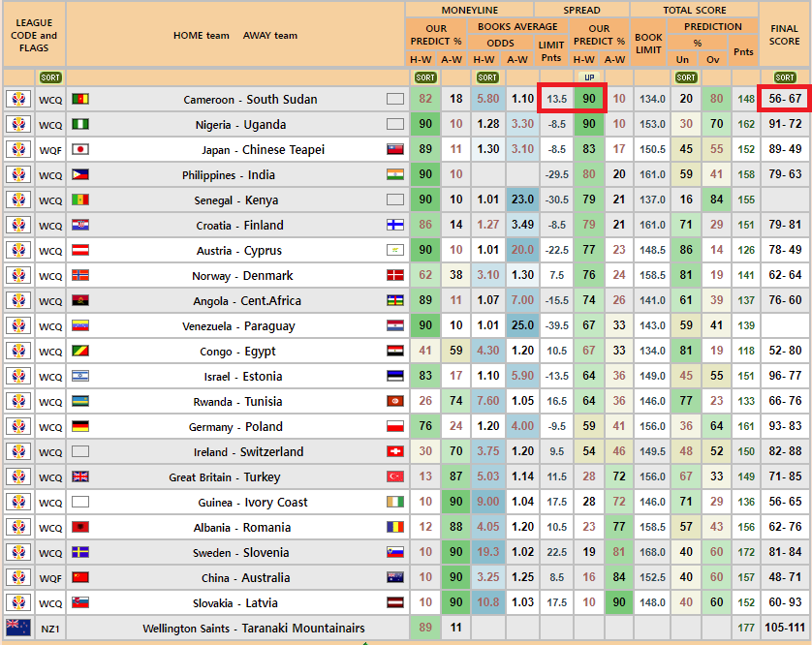This screenshot has height=645, width=812.
Task: Click the WQF league code for China
Action: 50,577
